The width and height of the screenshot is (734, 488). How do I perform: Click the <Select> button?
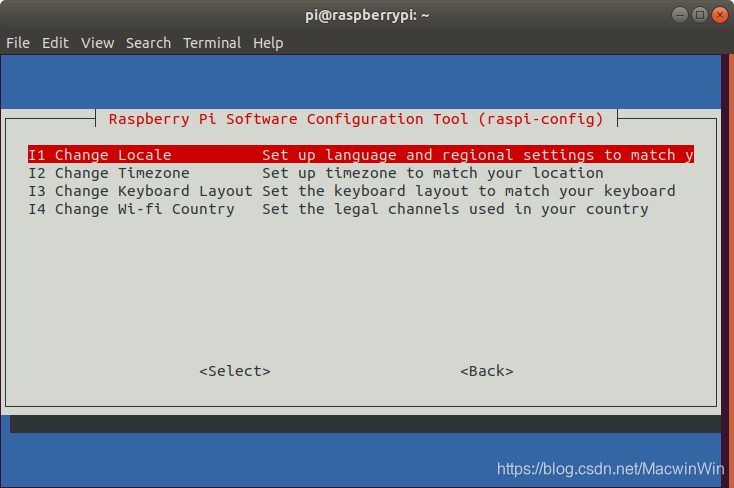235,371
